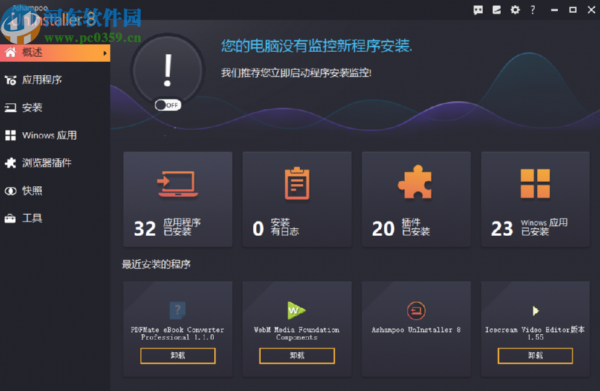Click the Windows grid icon in sidebar

point(10,135)
